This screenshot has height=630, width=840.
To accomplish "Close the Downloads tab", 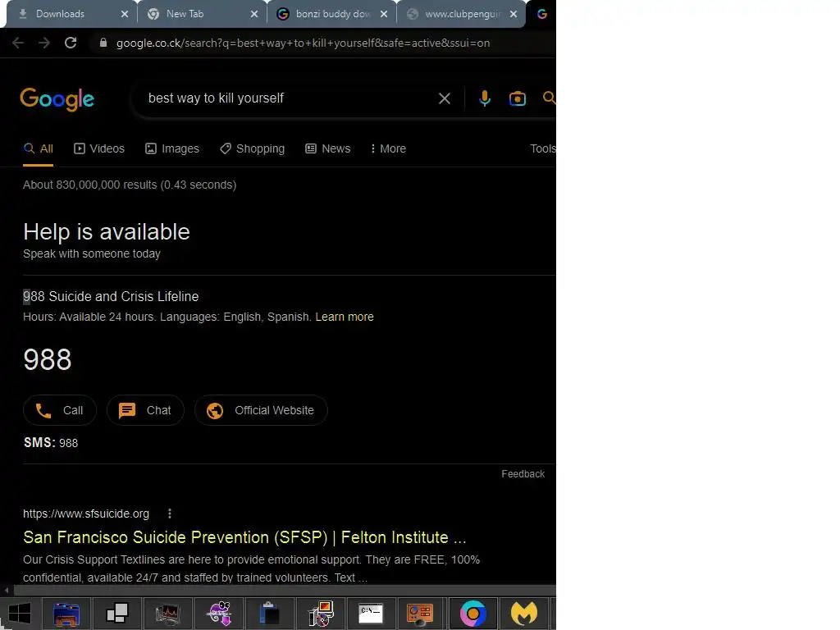I will (x=125, y=14).
